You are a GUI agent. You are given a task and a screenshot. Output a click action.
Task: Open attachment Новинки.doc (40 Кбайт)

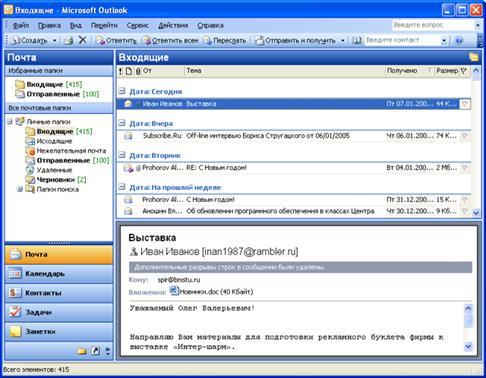pos(211,292)
